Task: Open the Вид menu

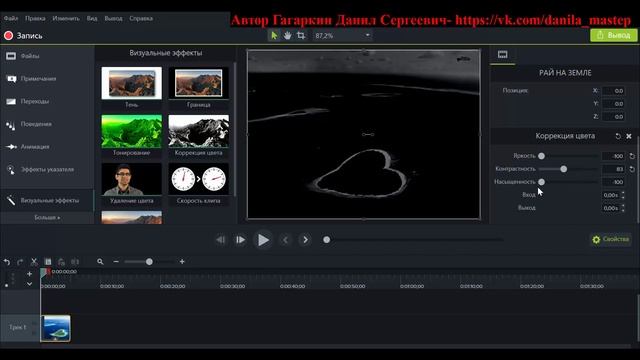Action: pyautogui.click(x=92, y=18)
